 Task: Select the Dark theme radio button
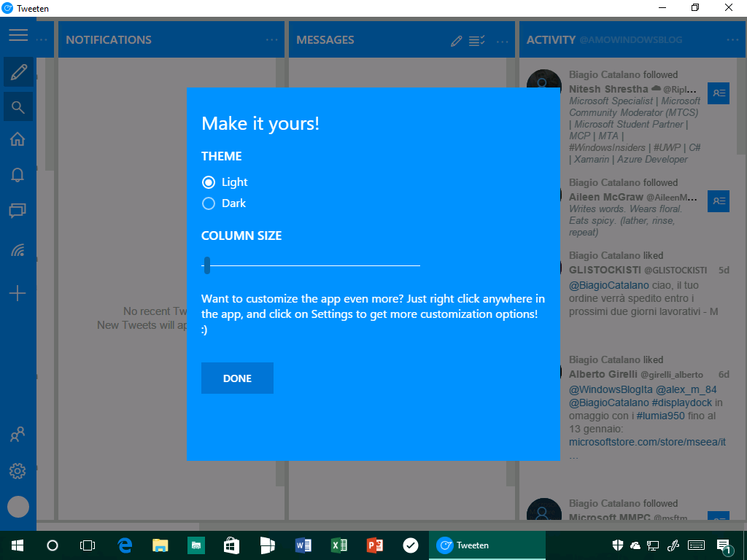pos(209,203)
